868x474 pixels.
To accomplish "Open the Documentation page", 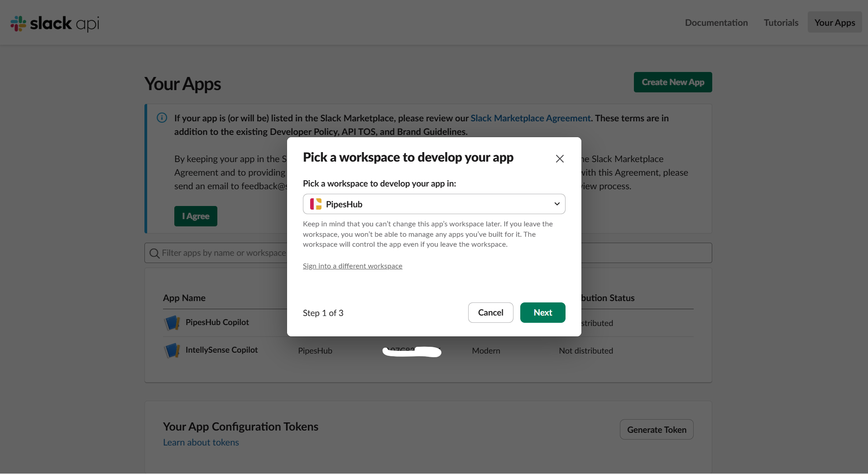I will [716, 22].
